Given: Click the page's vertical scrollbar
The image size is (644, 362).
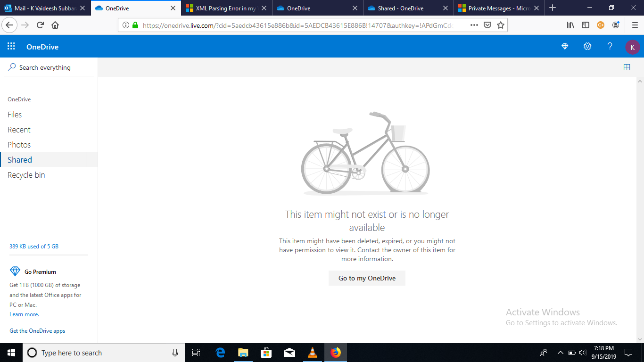Looking at the screenshot, I should 640,210.
